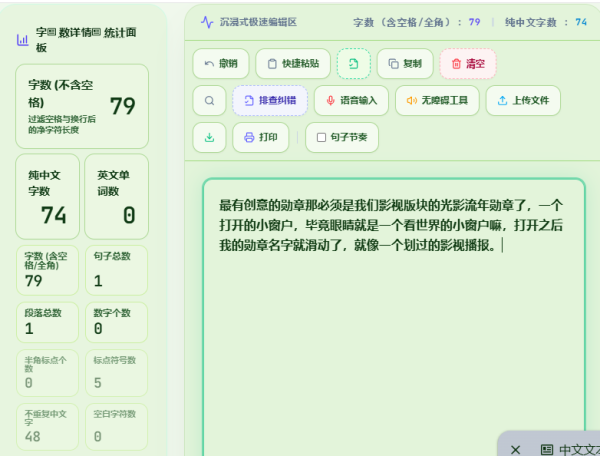Click the bar chart icon beside the stats panel title
The height and width of the screenshot is (456, 600).
coord(23,40)
